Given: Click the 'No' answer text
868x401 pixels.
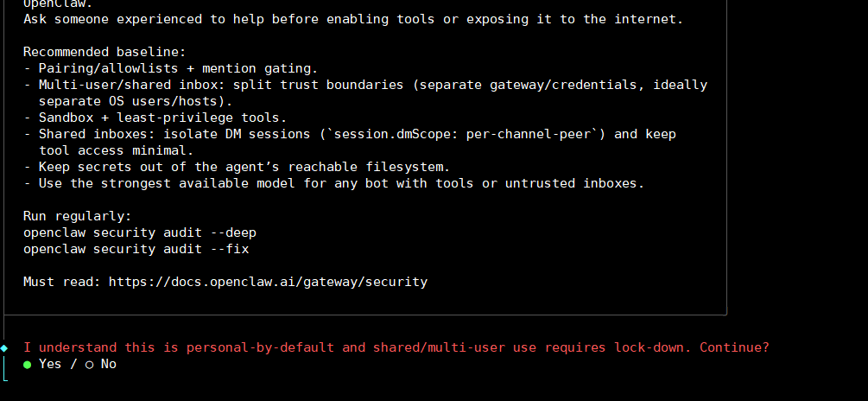Looking at the screenshot, I should [109, 365].
